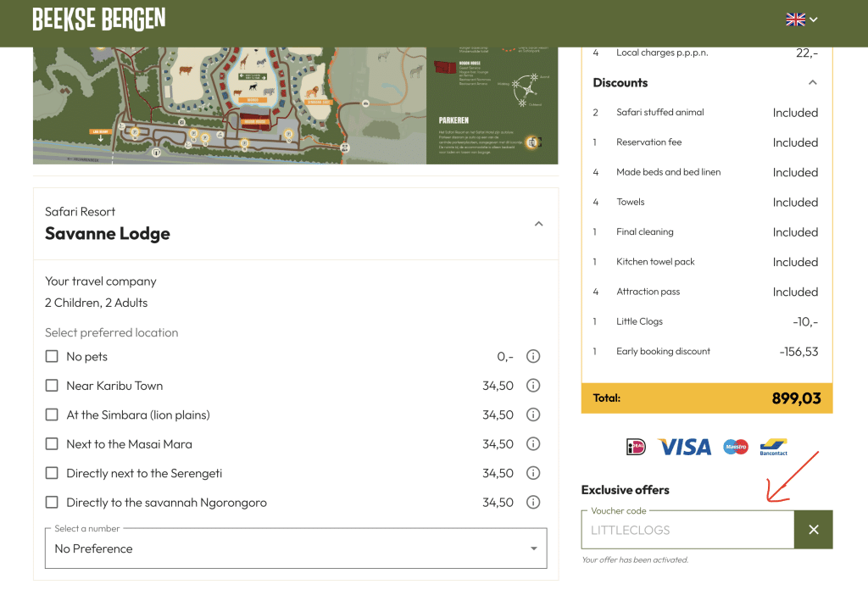Show info for Next to the Masai Mara
This screenshot has width=868, height=590.
click(533, 444)
